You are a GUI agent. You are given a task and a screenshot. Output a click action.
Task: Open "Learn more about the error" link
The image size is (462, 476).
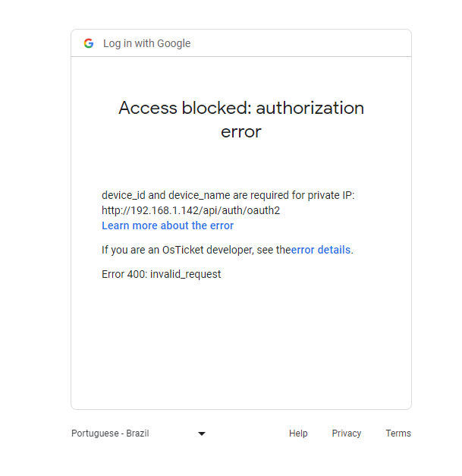(x=168, y=225)
